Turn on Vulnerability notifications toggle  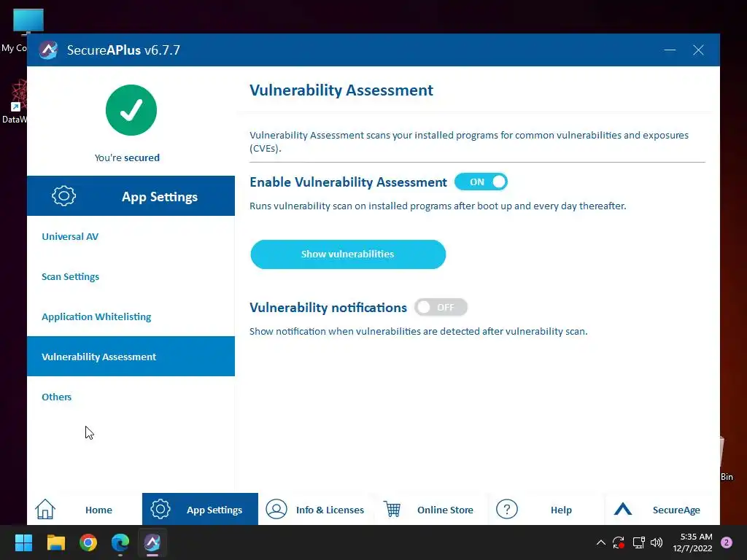pos(441,307)
